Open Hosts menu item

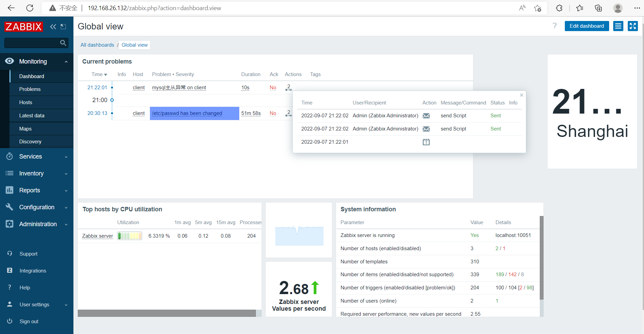26,102
